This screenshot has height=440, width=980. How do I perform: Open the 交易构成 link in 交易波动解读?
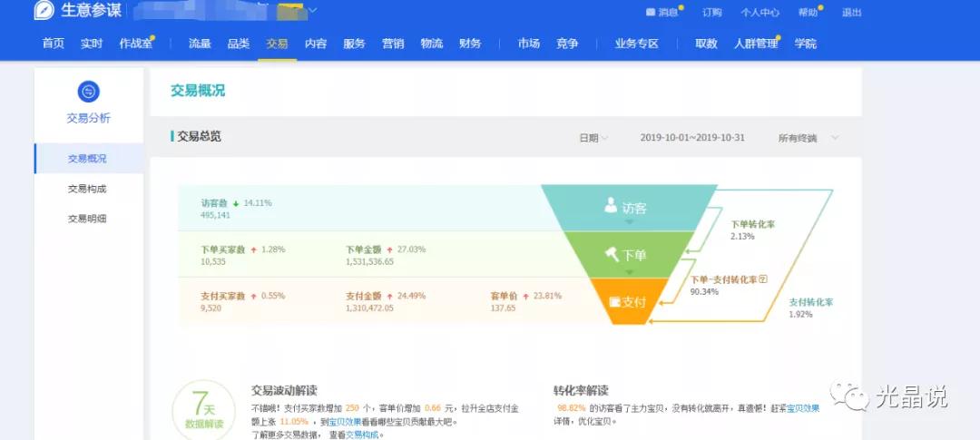[x=362, y=435]
